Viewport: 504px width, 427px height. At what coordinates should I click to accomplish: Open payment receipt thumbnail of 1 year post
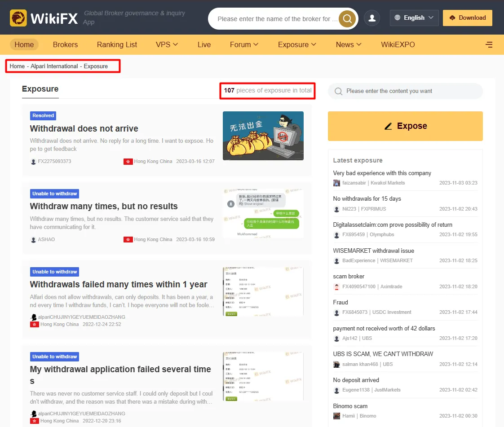pyautogui.click(x=263, y=292)
